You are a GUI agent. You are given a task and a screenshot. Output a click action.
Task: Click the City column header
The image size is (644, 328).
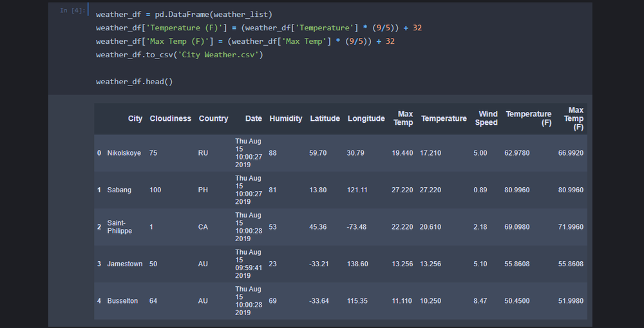tap(135, 118)
